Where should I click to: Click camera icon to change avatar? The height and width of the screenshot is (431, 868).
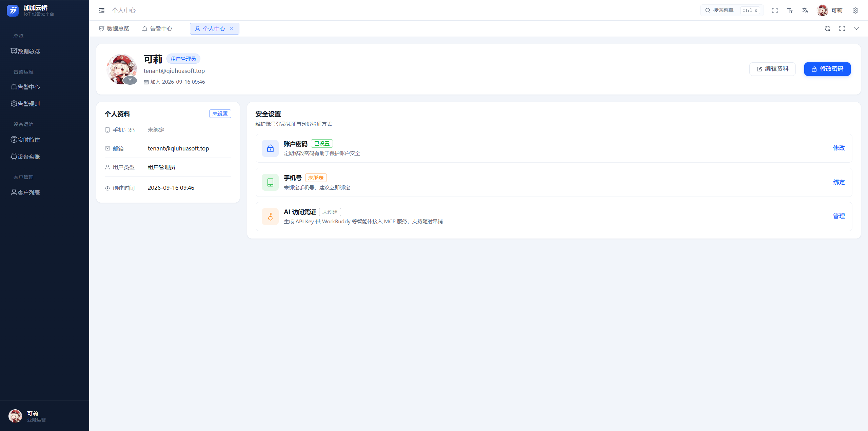click(130, 80)
